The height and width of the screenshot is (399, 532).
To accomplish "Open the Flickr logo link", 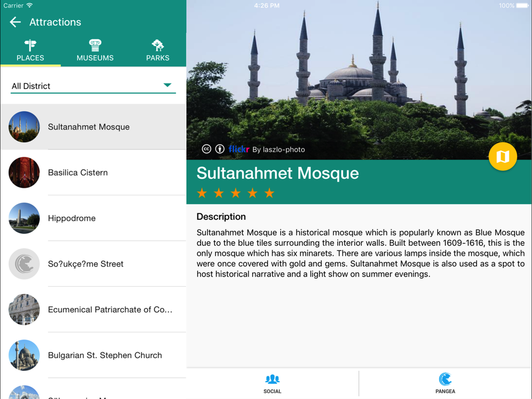I will (239, 149).
